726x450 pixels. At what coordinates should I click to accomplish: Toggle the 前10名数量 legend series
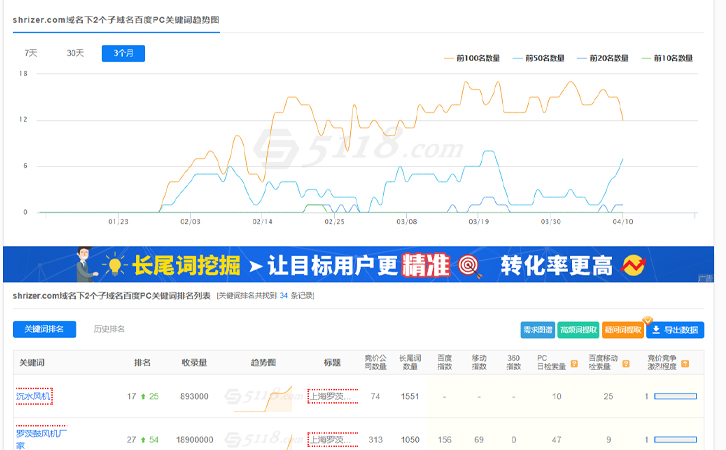coord(670,58)
